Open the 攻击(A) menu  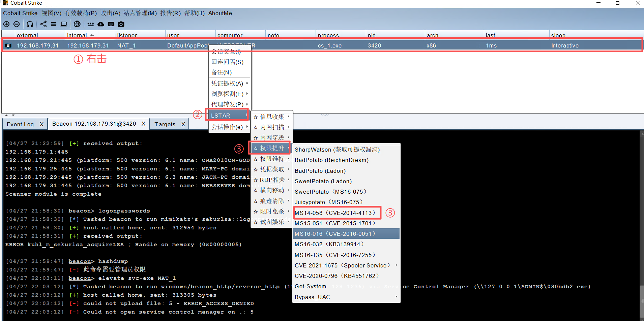coord(110,13)
